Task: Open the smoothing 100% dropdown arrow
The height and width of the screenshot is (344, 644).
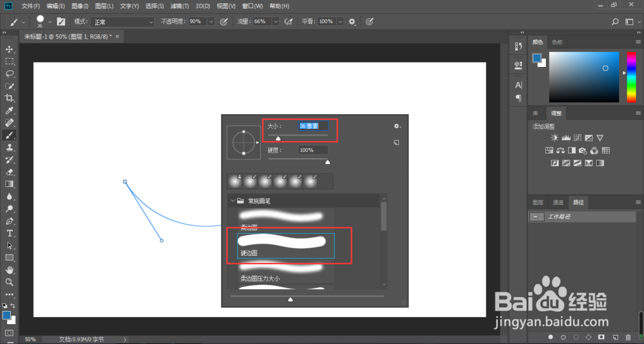Action: (x=340, y=21)
